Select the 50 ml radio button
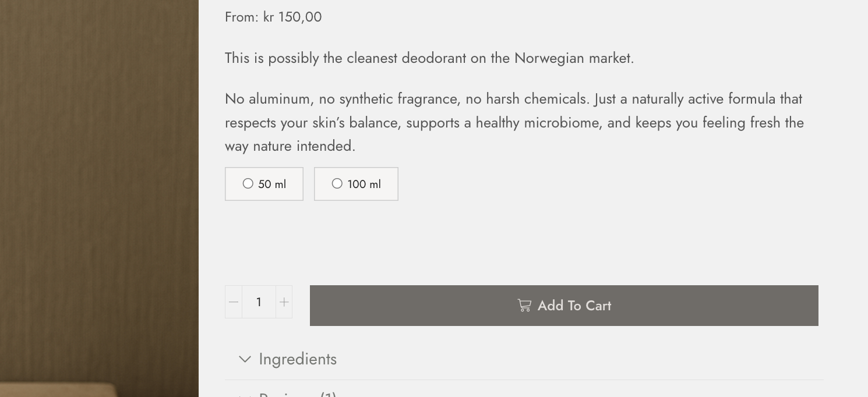This screenshot has height=397, width=868. point(248,184)
